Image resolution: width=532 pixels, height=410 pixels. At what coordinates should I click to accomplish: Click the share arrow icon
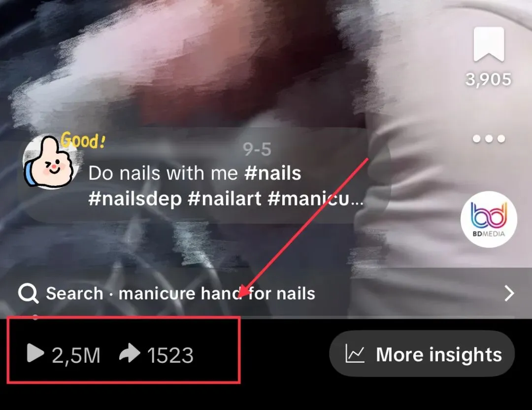[x=130, y=353]
